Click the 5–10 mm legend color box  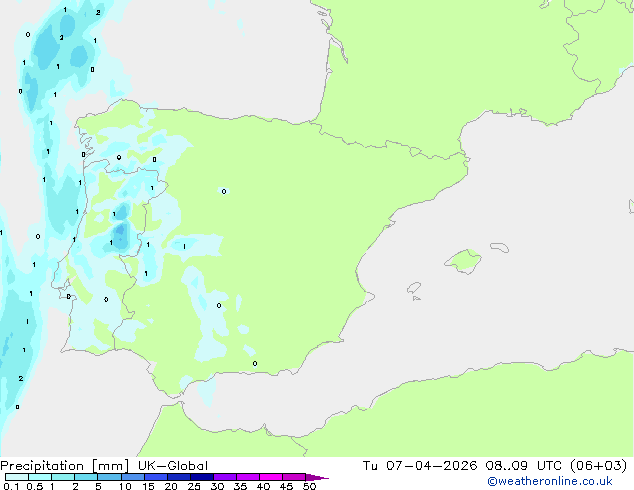click(x=109, y=477)
